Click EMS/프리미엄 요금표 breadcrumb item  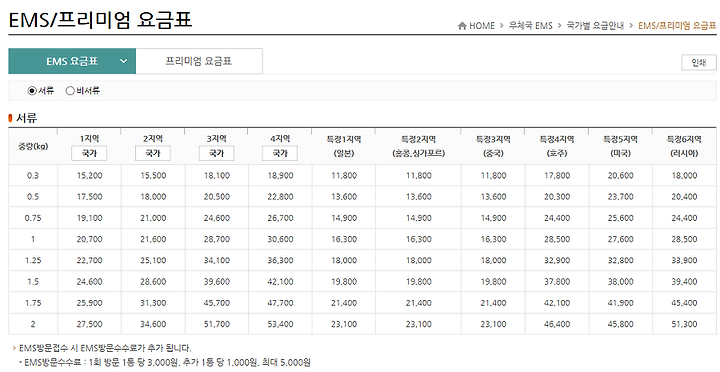tap(677, 26)
